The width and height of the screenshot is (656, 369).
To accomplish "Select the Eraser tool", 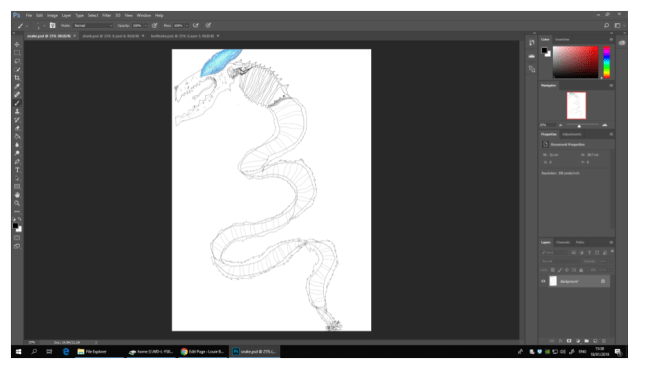I will [x=17, y=128].
